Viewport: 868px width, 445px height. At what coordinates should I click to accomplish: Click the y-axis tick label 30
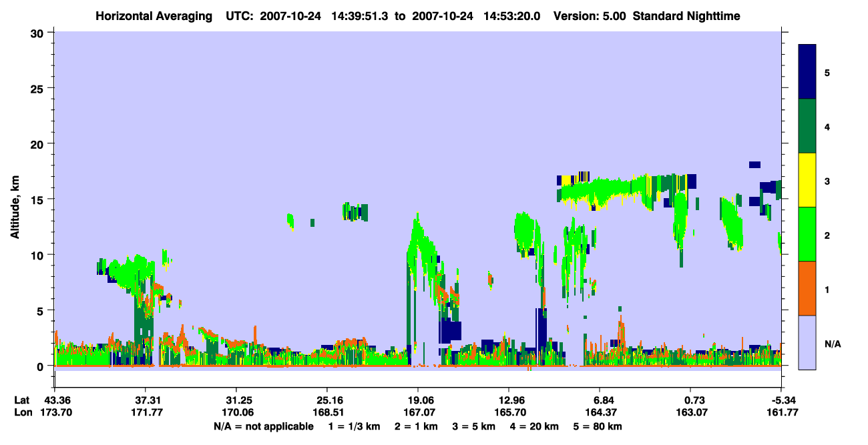[x=39, y=33]
